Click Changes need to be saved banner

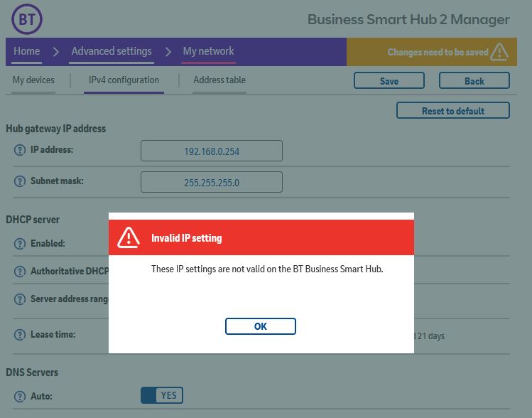[432, 52]
